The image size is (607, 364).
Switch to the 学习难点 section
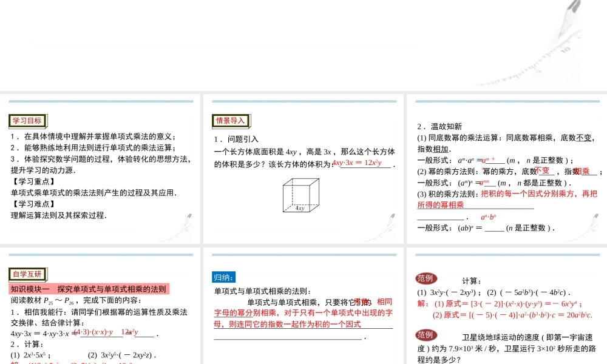27,203
